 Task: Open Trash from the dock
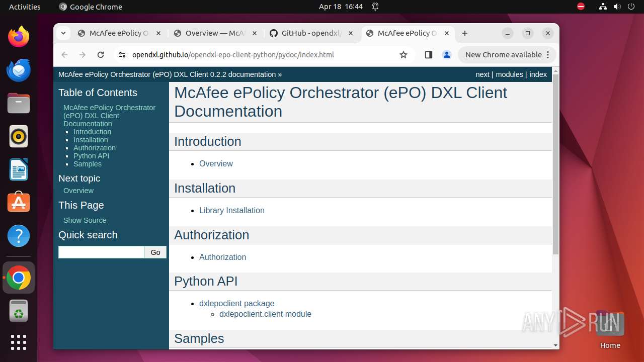coord(19,311)
